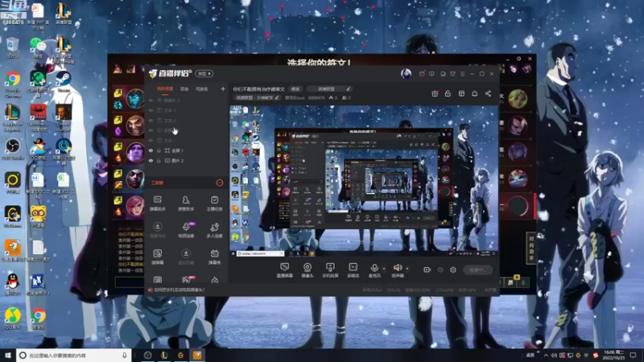The image size is (644, 362).
Task: Add a 手机投屏 phone cast source
Action: click(330, 270)
